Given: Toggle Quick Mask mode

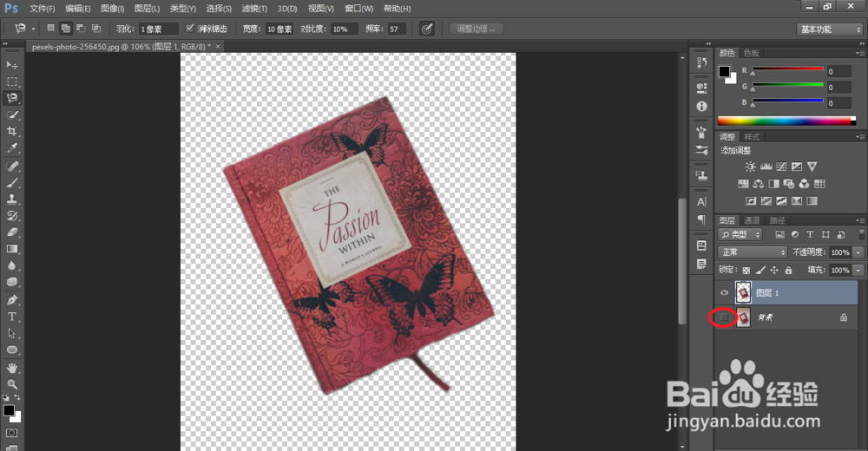Looking at the screenshot, I should tap(11, 433).
